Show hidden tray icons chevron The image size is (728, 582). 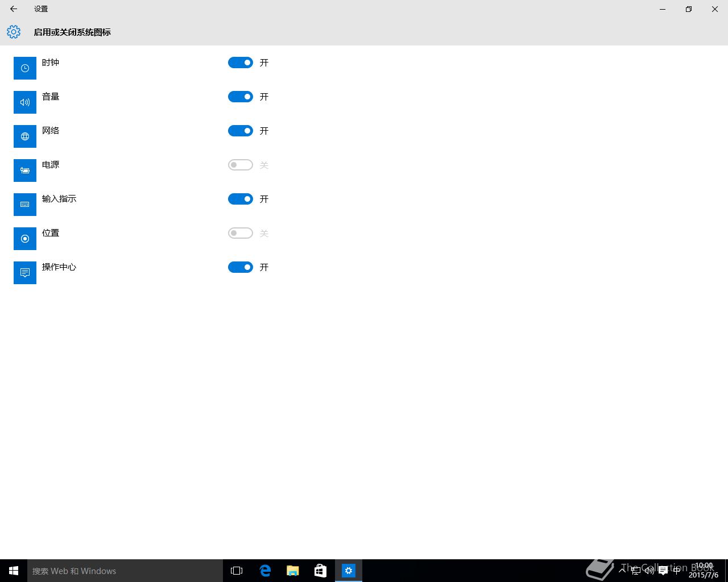pos(622,571)
